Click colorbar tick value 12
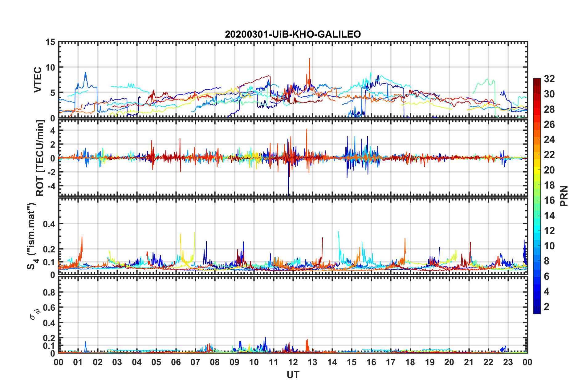586x392 pixels. (549, 231)
